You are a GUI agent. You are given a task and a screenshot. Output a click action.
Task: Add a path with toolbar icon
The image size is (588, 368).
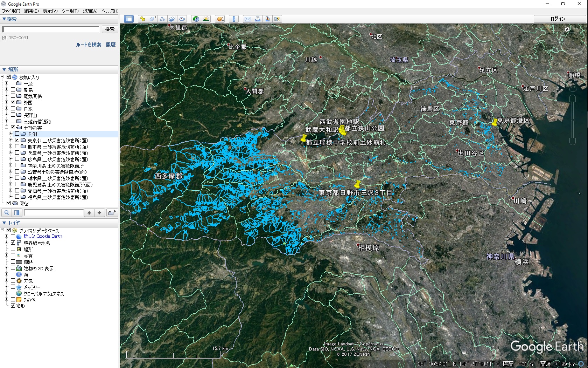[162, 19]
